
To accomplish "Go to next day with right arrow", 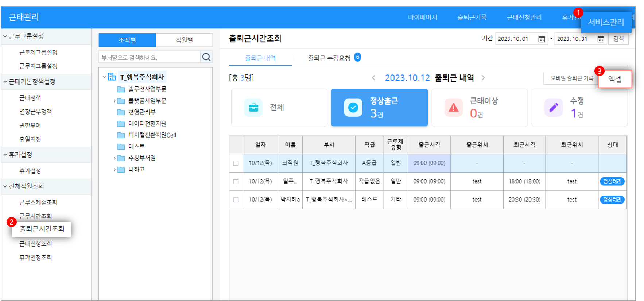I will pyautogui.click(x=483, y=78).
